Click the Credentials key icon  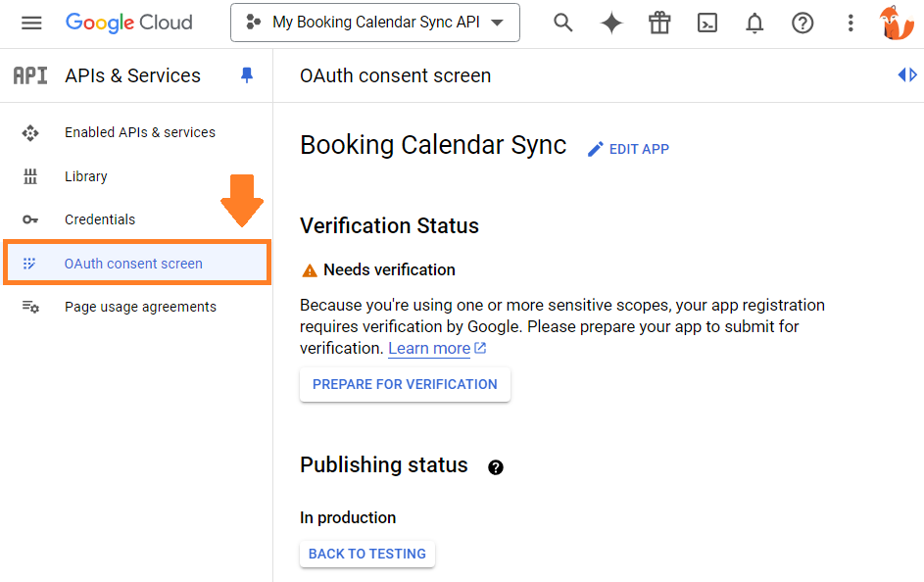point(30,219)
